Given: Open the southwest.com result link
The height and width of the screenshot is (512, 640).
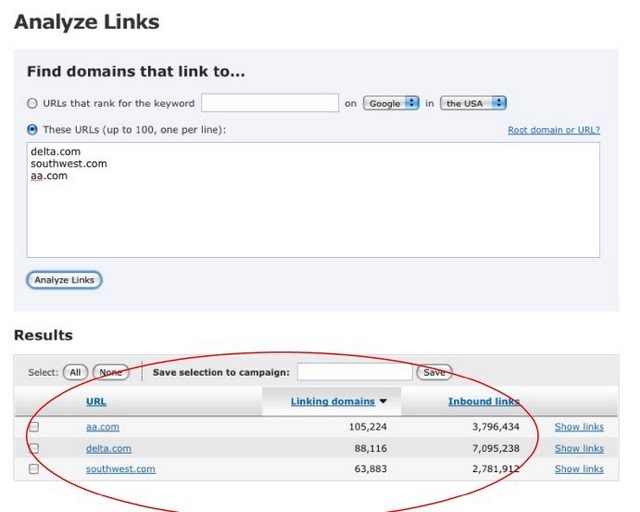Looking at the screenshot, I should [x=121, y=469].
